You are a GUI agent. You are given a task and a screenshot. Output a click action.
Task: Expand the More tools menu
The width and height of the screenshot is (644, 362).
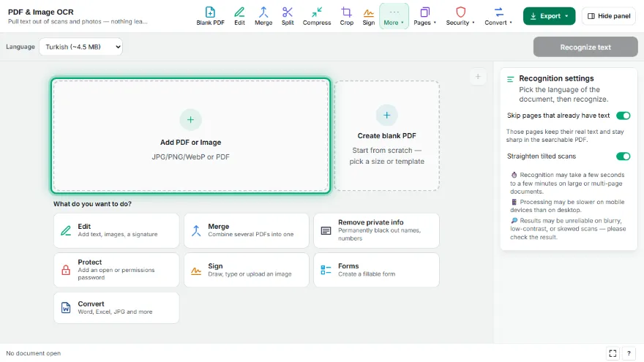[394, 16]
